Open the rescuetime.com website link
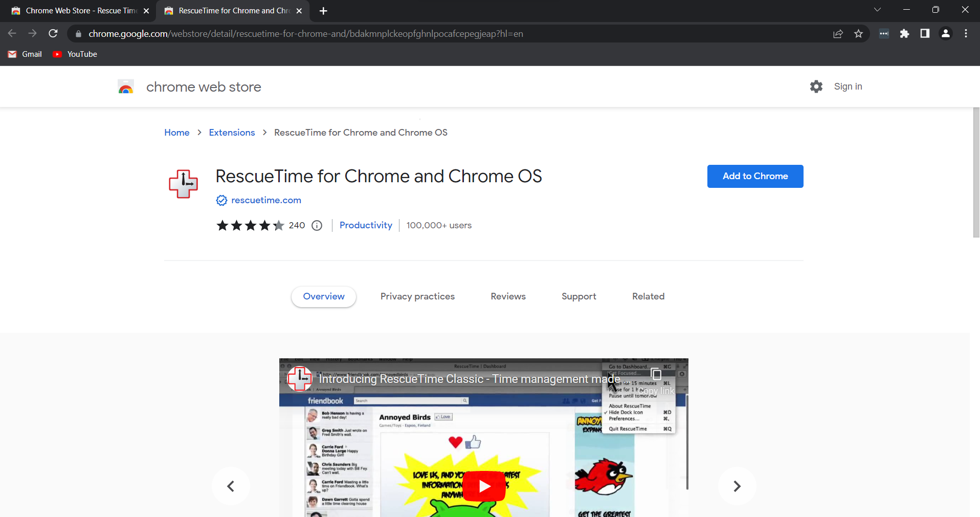This screenshot has height=517, width=980. click(x=266, y=200)
